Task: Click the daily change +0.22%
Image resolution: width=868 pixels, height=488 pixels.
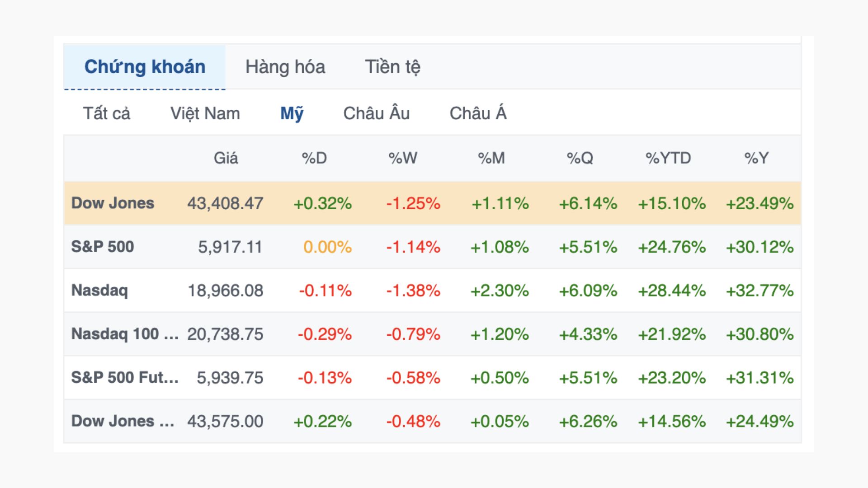Action: point(323,422)
